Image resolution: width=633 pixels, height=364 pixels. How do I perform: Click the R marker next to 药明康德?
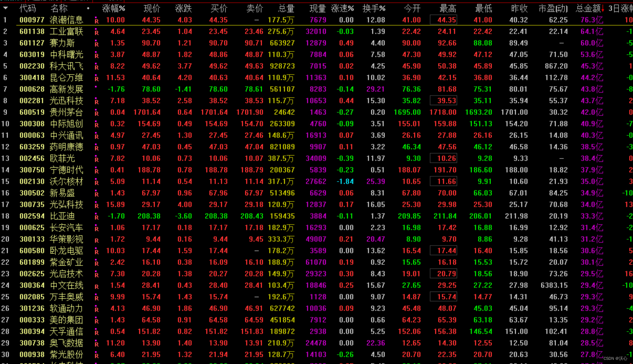[x=97, y=148]
